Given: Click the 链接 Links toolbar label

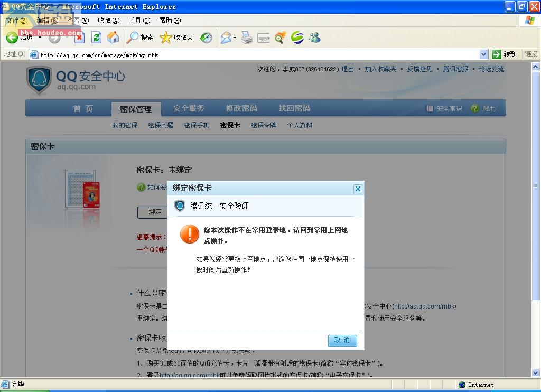Looking at the screenshot, I should coord(531,54).
